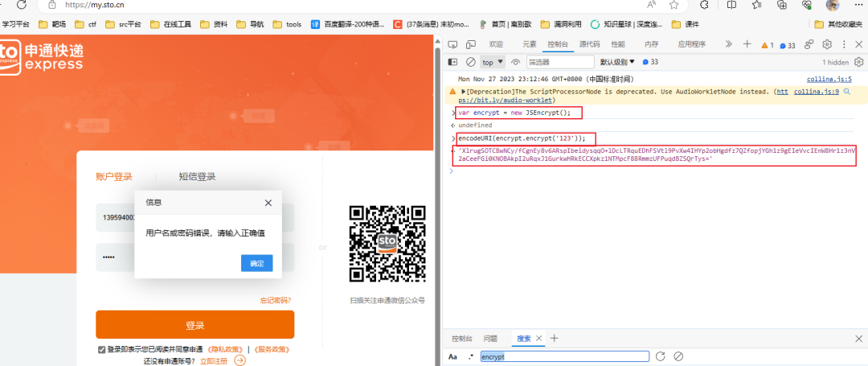
Task: Close the 信息 error dialog
Action: [x=268, y=203]
